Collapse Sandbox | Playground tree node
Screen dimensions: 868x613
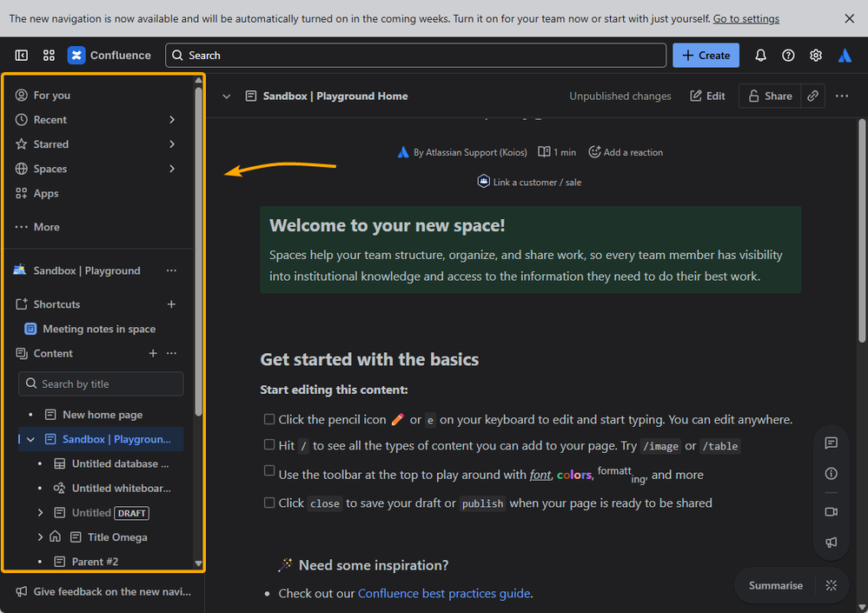point(31,439)
